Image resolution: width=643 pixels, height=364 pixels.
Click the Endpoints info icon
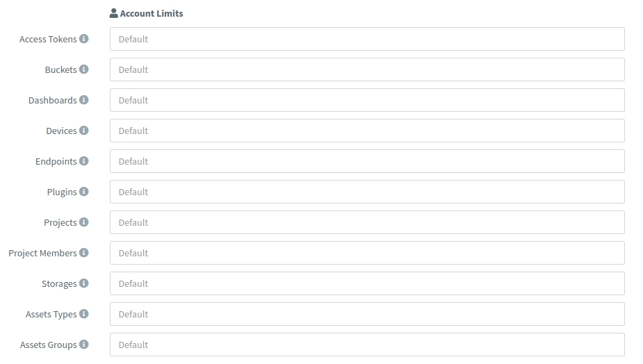(x=84, y=161)
